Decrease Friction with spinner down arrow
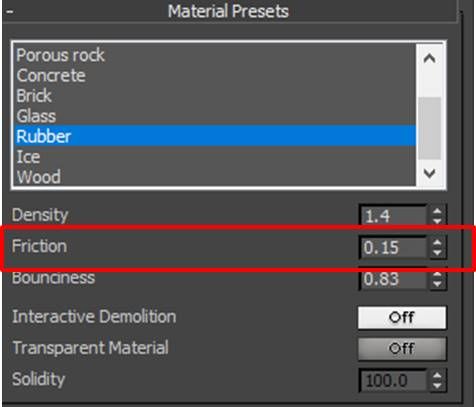Screen dimensions: 476x407 [437, 253]
